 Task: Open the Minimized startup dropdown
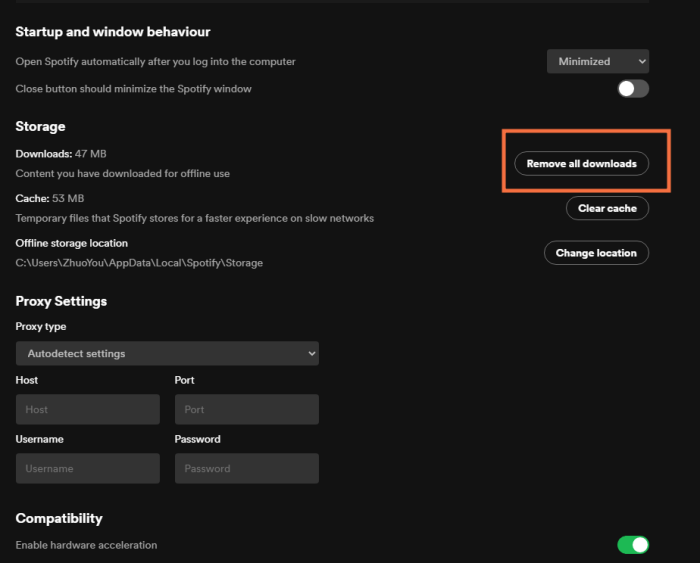tap(597, 61)
